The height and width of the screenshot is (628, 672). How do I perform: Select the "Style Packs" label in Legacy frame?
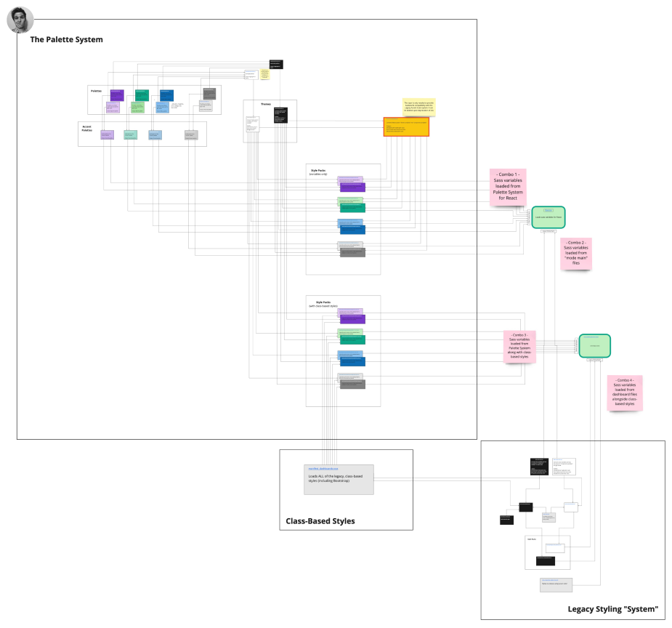[532, 539]
